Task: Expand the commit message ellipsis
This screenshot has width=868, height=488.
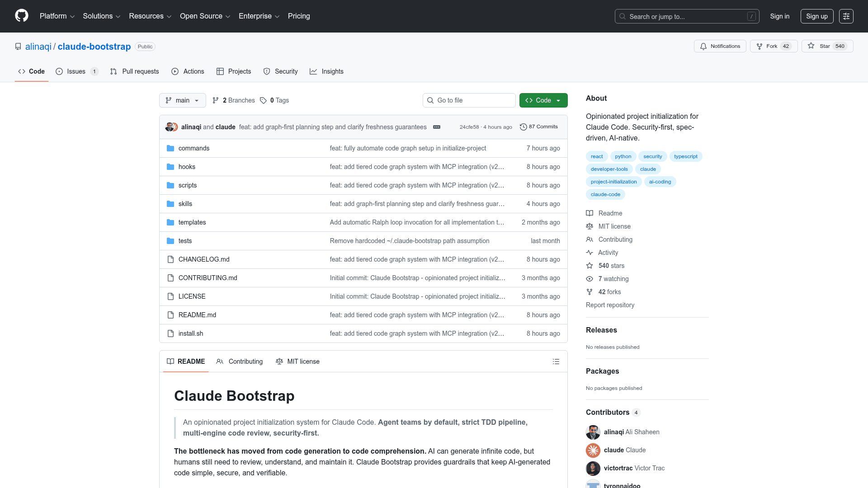Action: coord(436,127)
